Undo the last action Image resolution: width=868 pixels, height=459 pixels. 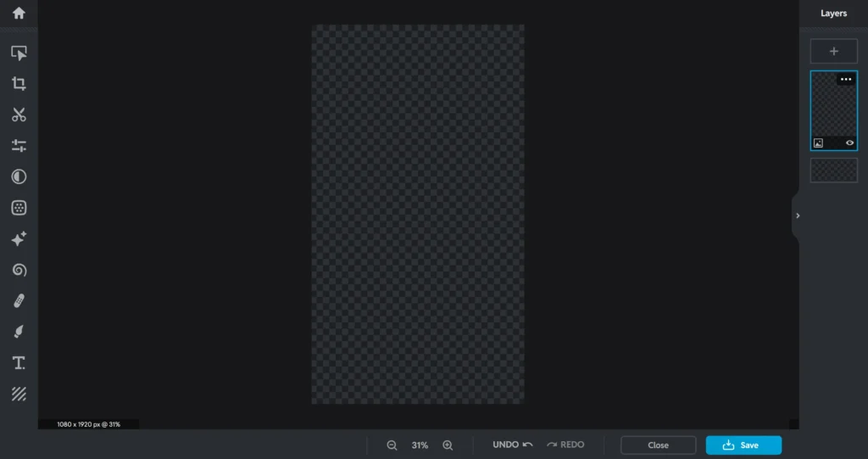tap(513, 445)
